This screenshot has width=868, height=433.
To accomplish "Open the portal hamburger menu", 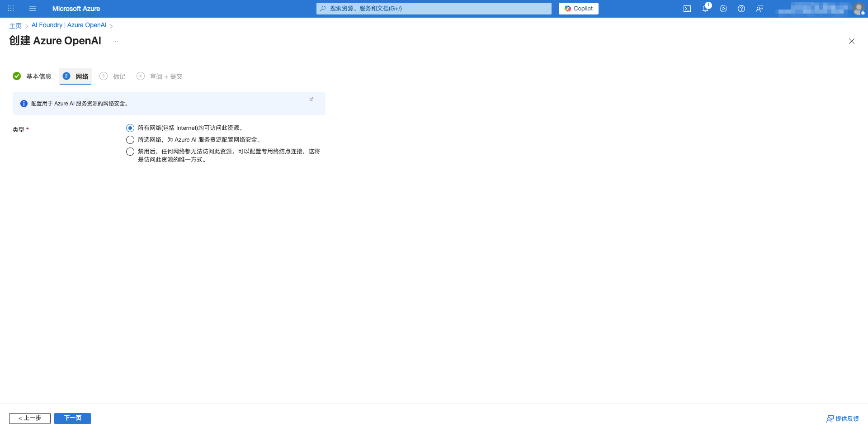I will point(33,8).
